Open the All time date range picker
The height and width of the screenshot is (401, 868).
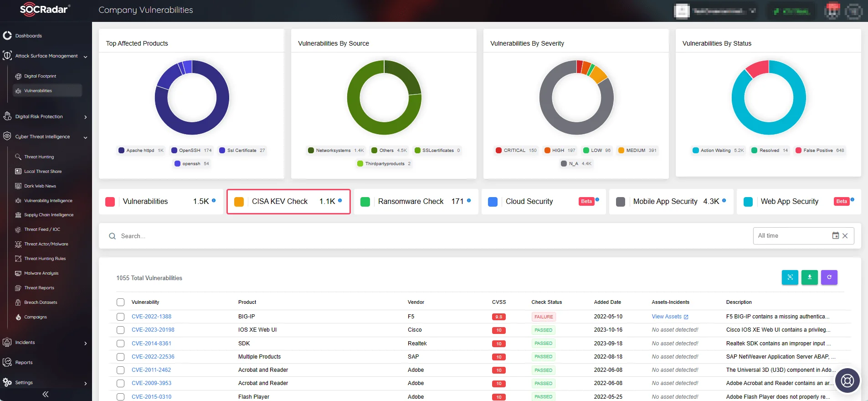(x=803, y=236)
